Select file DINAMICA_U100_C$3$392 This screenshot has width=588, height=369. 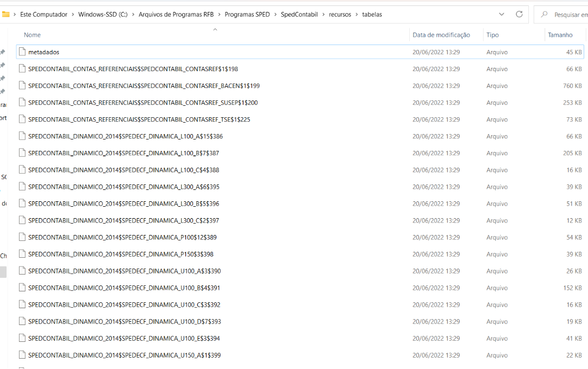click(x=124, y=306)
